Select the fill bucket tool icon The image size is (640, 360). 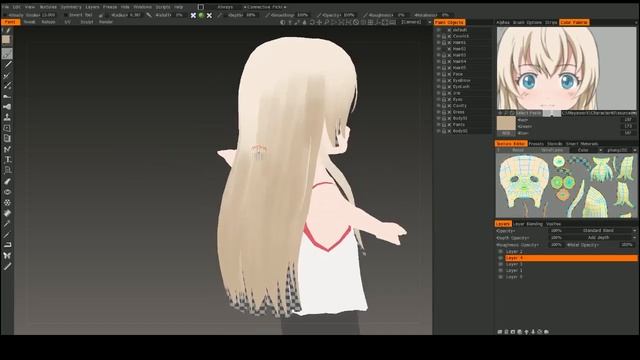[x=7, y=213]
